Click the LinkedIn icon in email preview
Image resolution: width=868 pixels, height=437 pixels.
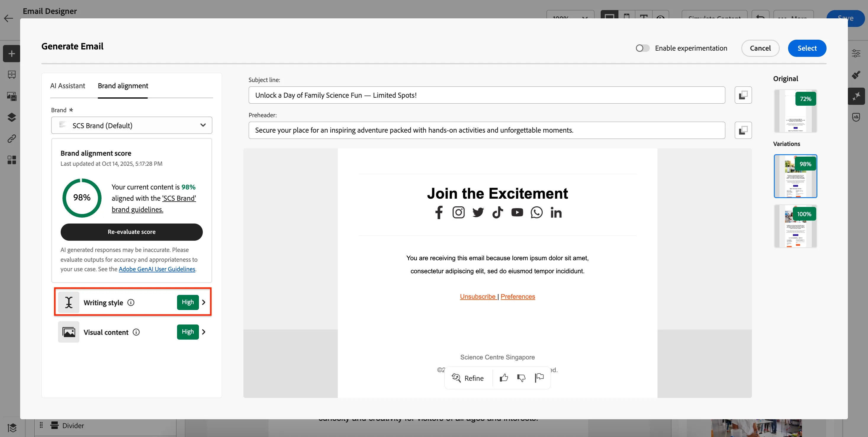coord(556,213)
